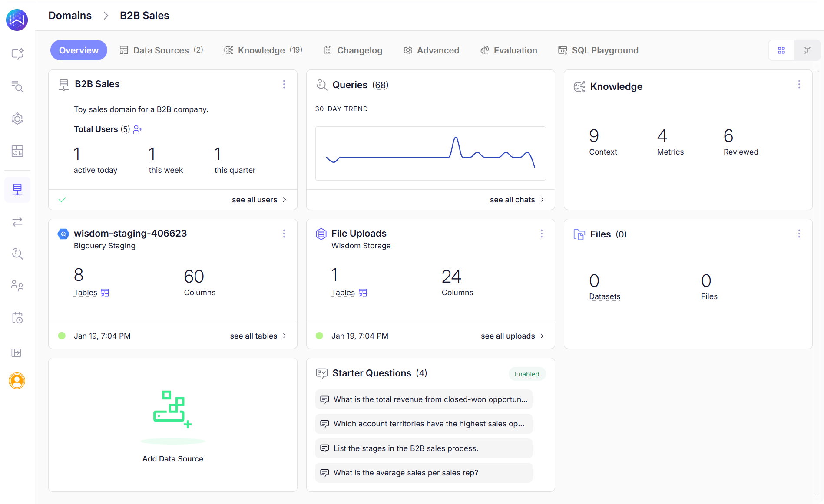This screenshot has width=824, height=504.
Task: Switch to the graph view layout toggle
Action: pos(807,50)
